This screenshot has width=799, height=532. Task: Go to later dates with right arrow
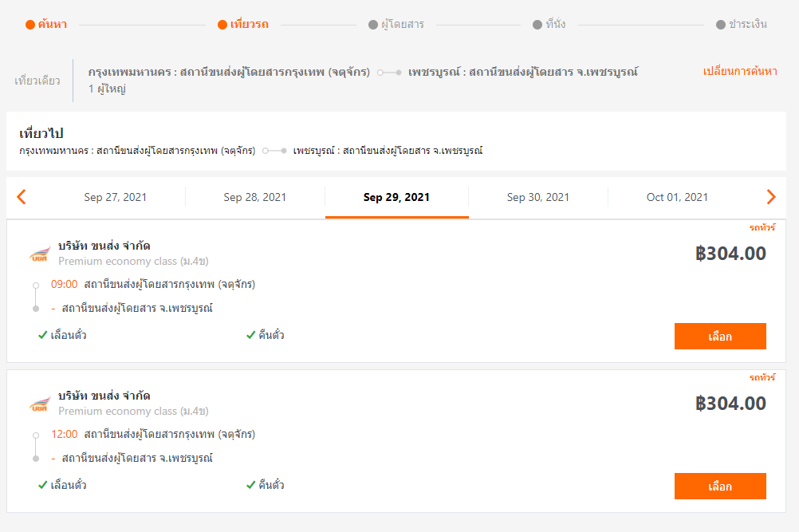(x=771, y=197)
